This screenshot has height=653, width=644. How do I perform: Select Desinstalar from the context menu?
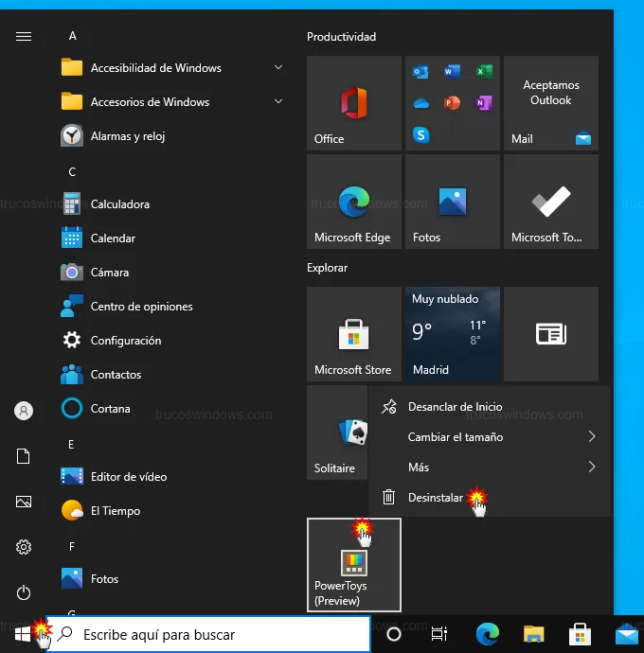[x=435, y=498]
